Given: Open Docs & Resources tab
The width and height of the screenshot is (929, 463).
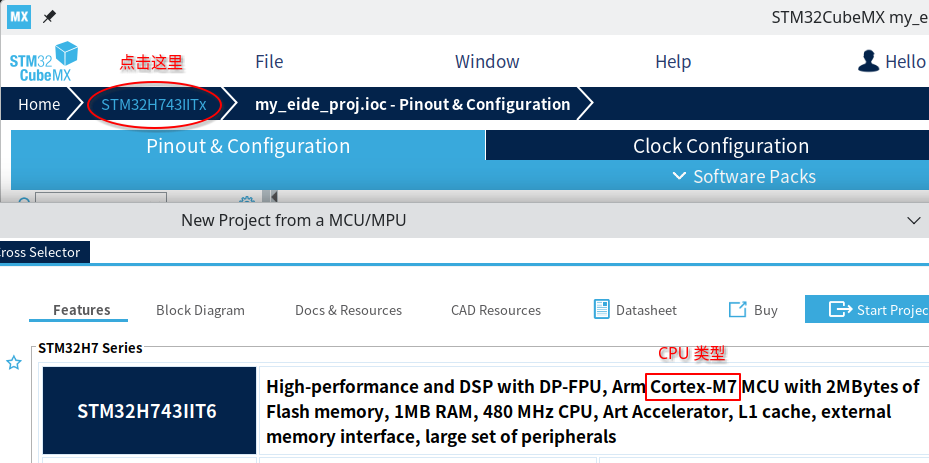Looking at the screenshot, I should [x=348, y=310].
